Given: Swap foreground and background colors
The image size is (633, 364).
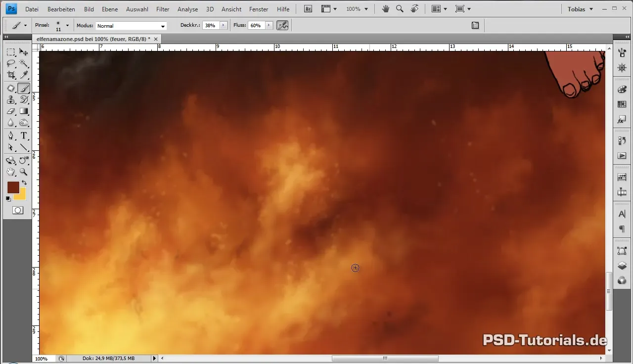Looking at the screenshot, I should pyautogui.click(x=24, y=183).
